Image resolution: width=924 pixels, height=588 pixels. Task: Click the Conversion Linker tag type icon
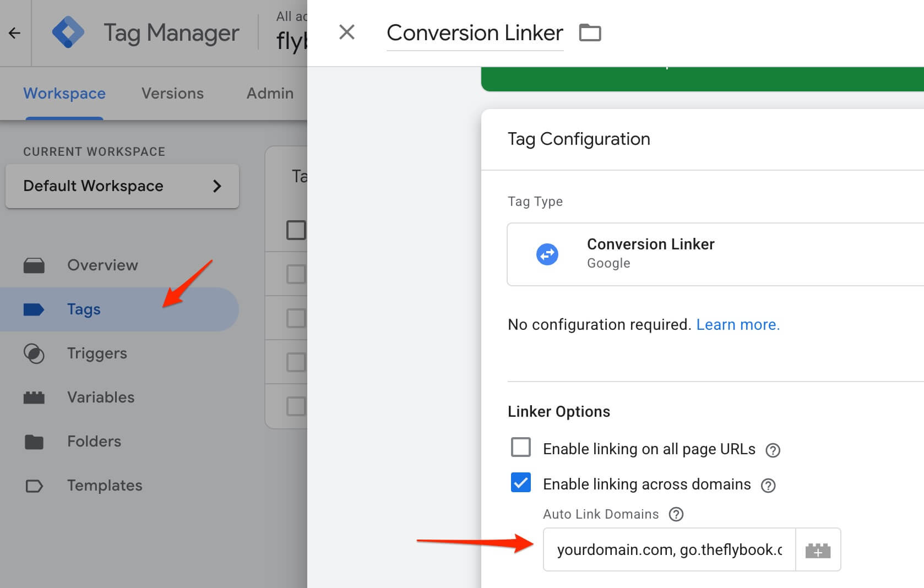pyautogui.click(x=547, y=254)
